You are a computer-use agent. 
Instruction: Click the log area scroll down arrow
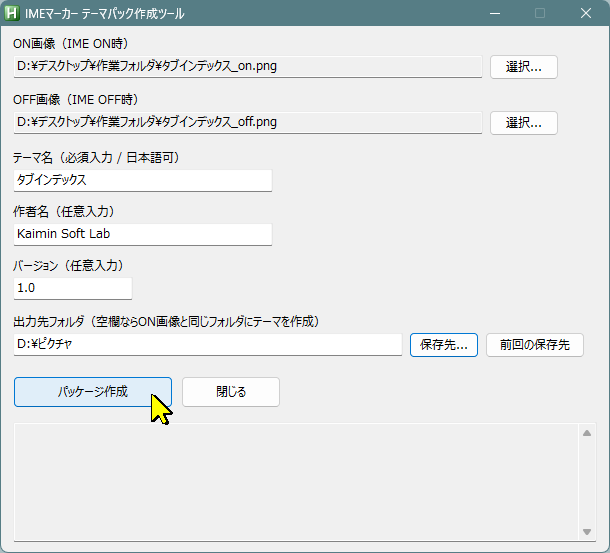click(x=587, y=532)
